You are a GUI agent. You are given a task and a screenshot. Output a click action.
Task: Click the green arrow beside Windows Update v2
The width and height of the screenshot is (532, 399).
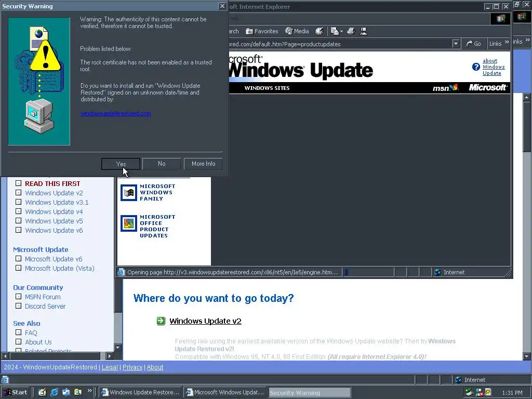coord(161,321)
